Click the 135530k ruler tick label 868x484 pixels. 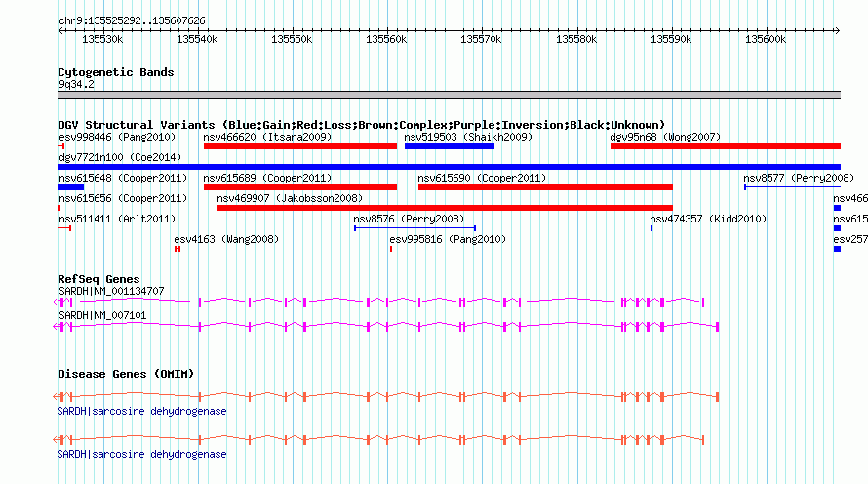click(x=102, y=39)
